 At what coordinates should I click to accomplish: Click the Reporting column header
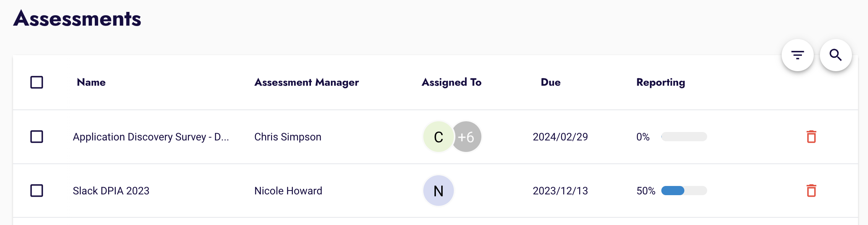click(x=661, y=82)
